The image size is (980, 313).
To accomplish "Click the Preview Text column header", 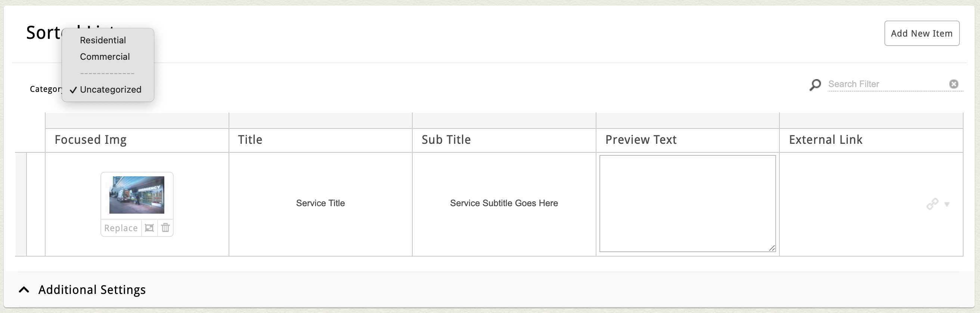I will point(641,140).
